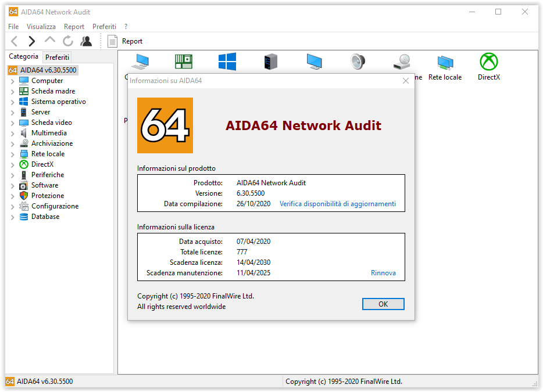Switch to the Categoria tab in the sidebar
The image size is (543, 392).
(24, 56)
